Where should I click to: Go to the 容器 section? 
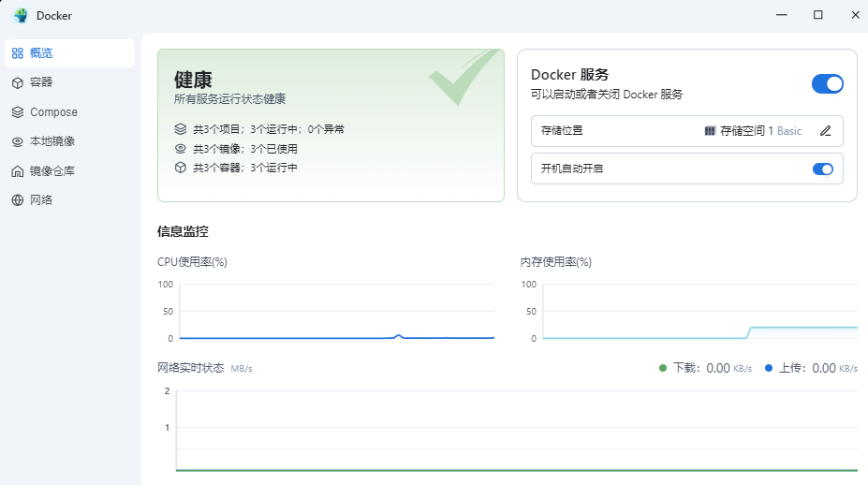[69, 82]
